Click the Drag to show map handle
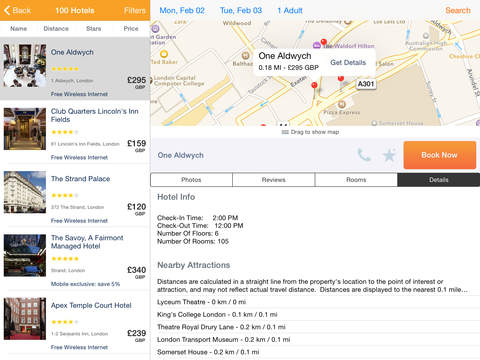480x360 pixels. 310,132
